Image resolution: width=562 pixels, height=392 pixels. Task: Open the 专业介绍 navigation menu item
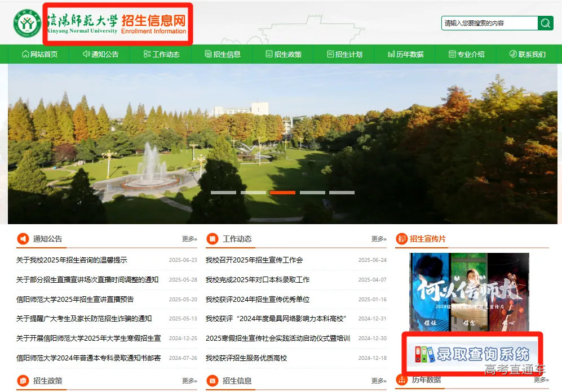click(x=468, y=54)
